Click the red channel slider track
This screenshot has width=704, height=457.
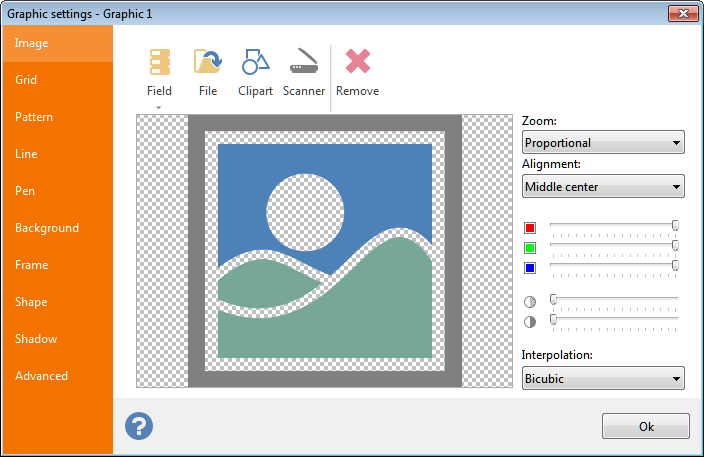point(612,225)
